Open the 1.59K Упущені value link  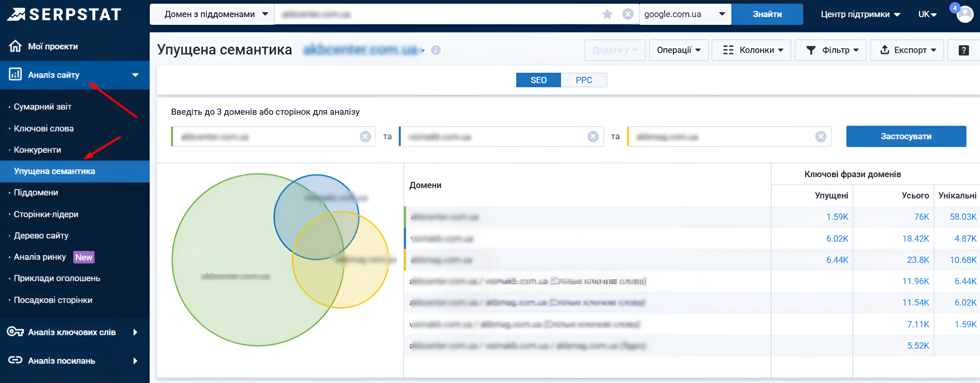[837, 217]
